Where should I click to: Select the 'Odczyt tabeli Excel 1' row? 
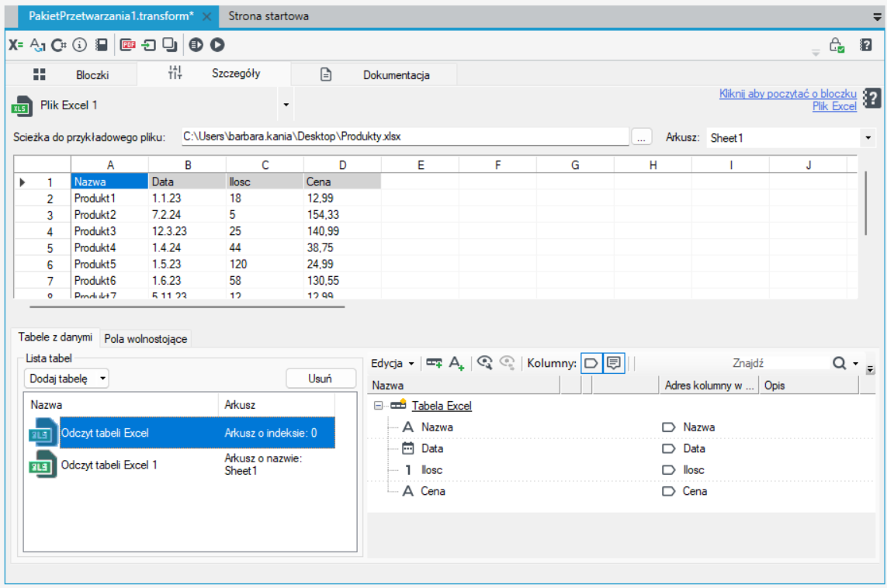(x=178, y=465)
